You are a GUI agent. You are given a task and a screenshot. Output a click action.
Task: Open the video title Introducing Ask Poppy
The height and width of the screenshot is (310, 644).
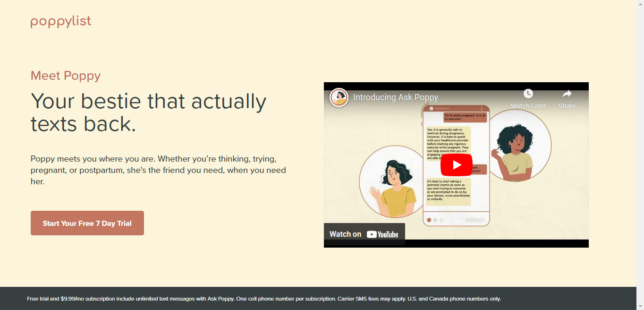[x=396, y=97]
